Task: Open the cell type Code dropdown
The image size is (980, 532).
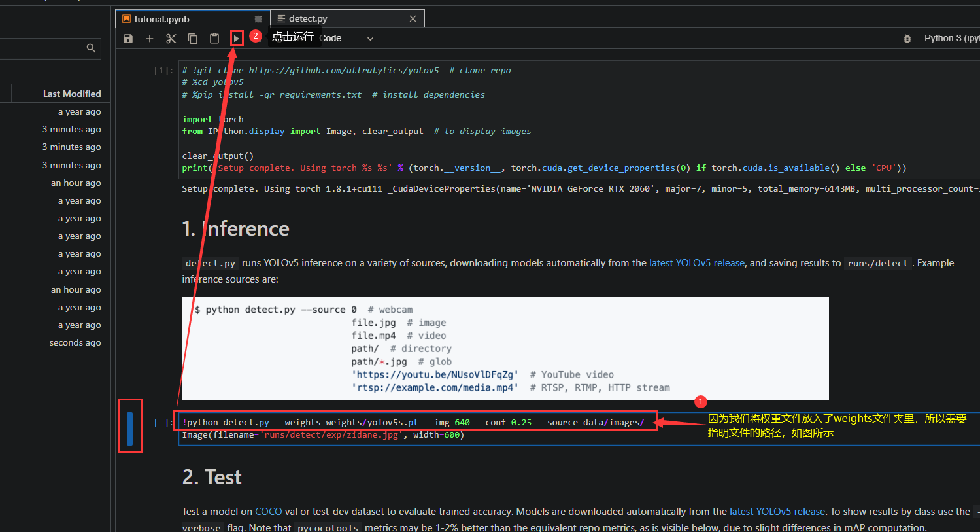Action: tap(347, 39)
